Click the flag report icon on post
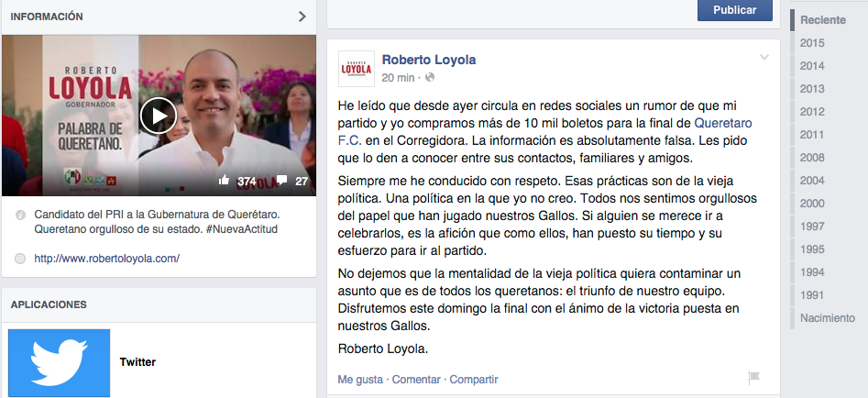The image size is (868, 398). click(x=754, y=378)
